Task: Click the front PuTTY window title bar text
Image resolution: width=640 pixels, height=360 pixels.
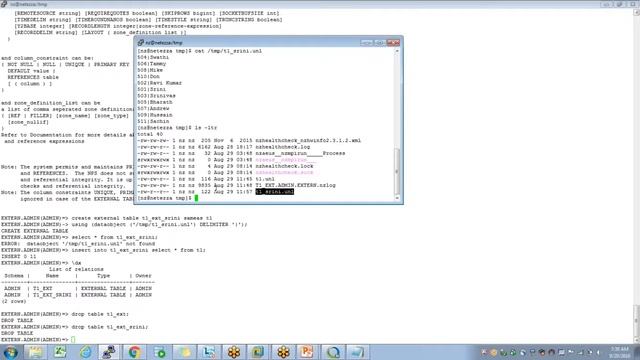Action: tap(164, 42)
